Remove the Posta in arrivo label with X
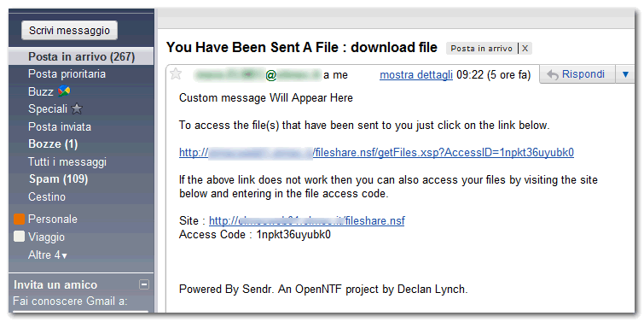This screenshot has height=322, width=644. pyautogui.click(x=525, y=49)
